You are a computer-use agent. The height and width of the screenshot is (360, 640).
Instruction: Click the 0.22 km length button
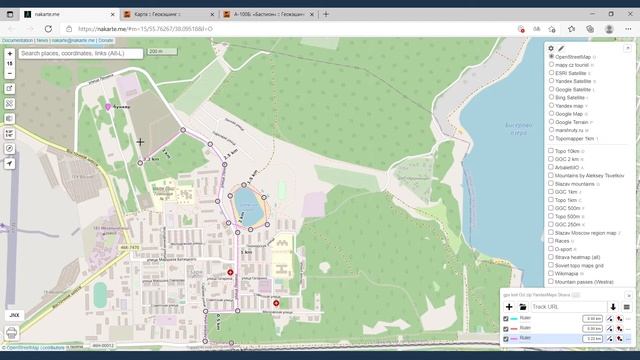[593, 339]
